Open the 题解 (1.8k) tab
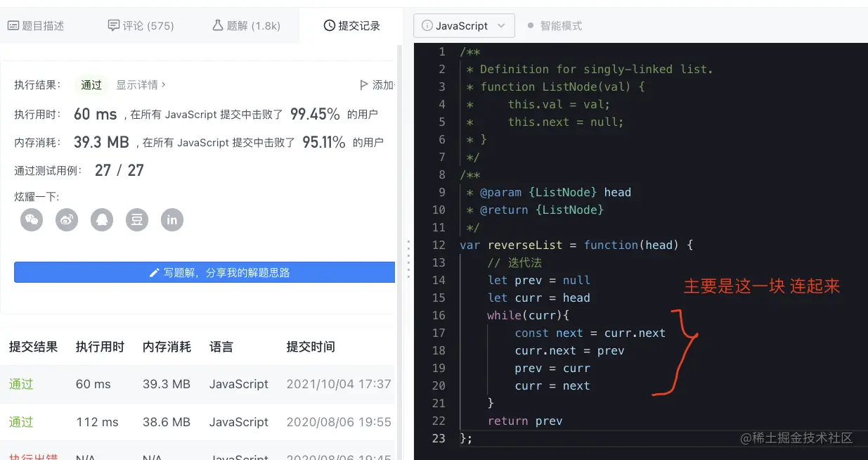Viewport: 868px width, 460px height. [x=246, y=26]
